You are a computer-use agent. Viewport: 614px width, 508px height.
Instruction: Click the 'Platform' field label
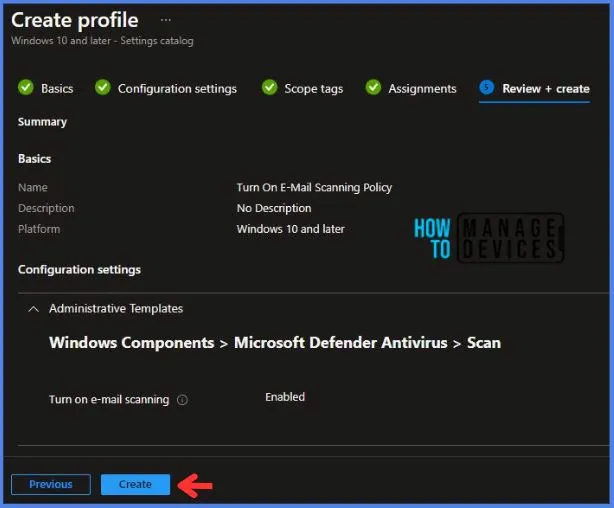[39, 229]
